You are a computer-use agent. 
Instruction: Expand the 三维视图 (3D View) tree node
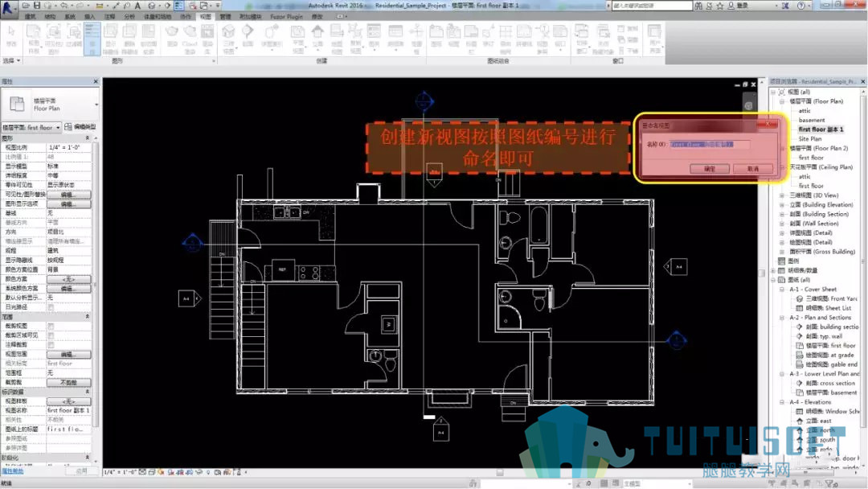coord(782,195)
